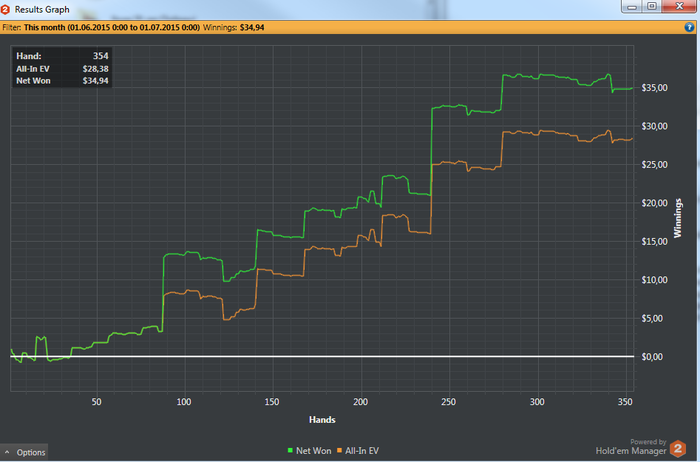Click the filter text 'This month' in orange bar
The width and height of the screenshot is (700, 462).
click(45, 27)
